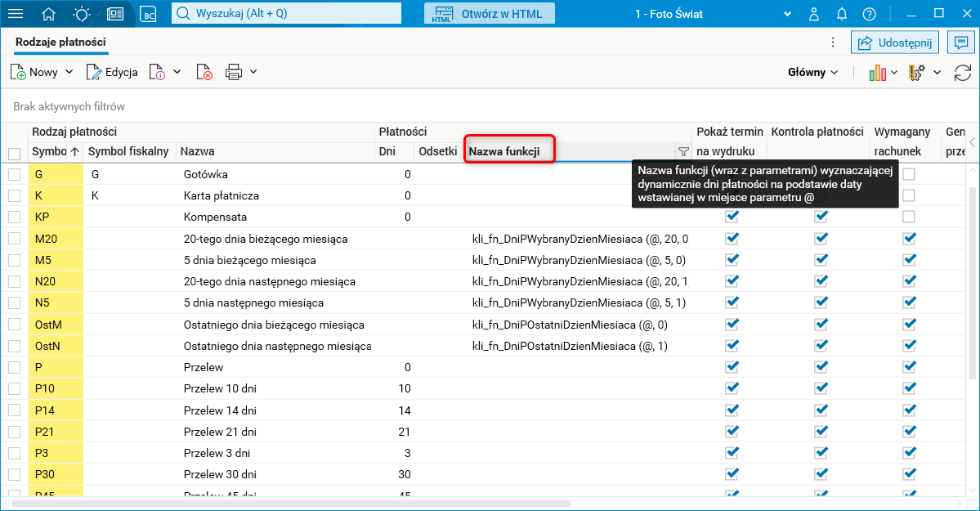
Task: Click the Nowy button
Action: click(34, 72)
